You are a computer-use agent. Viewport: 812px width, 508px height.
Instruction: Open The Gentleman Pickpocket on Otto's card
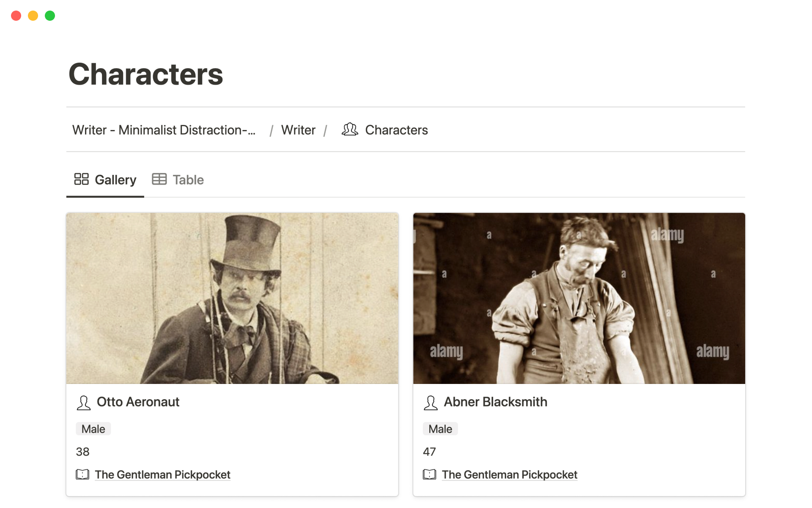(162, 475)
